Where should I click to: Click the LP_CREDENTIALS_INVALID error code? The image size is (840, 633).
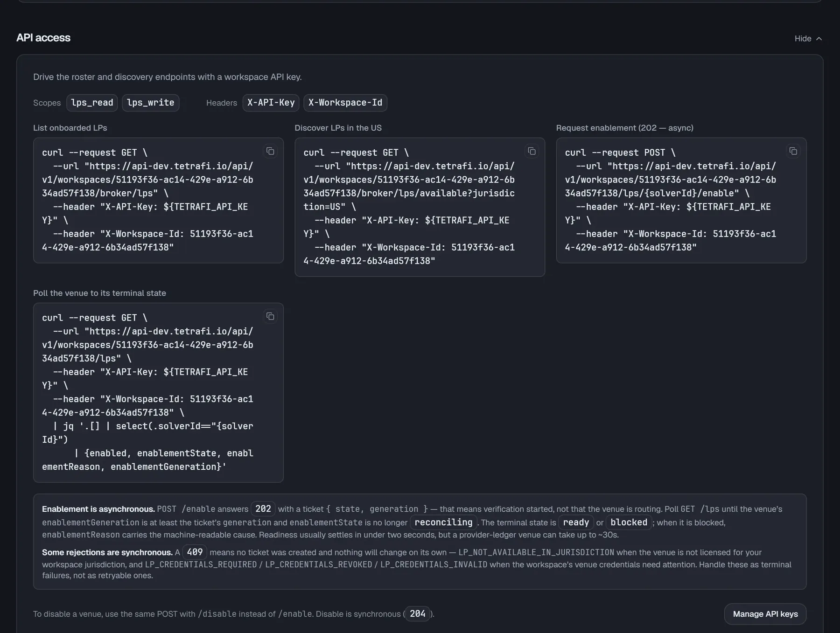[x=434, y=564]
